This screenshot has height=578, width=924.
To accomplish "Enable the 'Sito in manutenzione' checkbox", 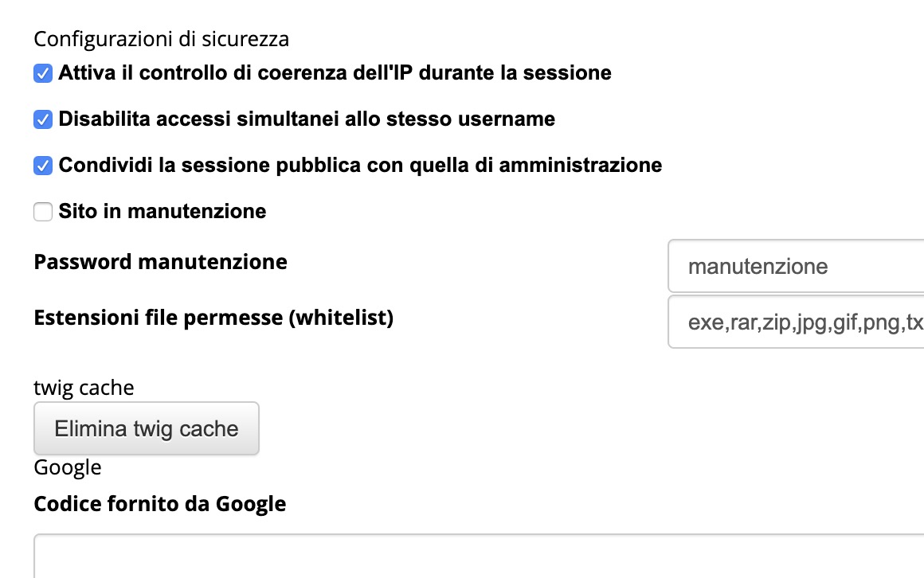I will (43, 213).
